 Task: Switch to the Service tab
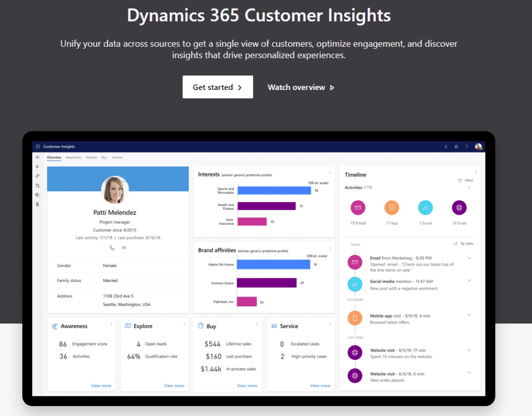117,157
